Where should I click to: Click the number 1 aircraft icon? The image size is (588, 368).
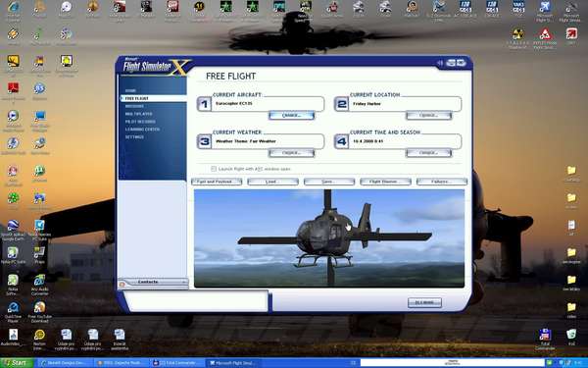click(x=205, y=104)
